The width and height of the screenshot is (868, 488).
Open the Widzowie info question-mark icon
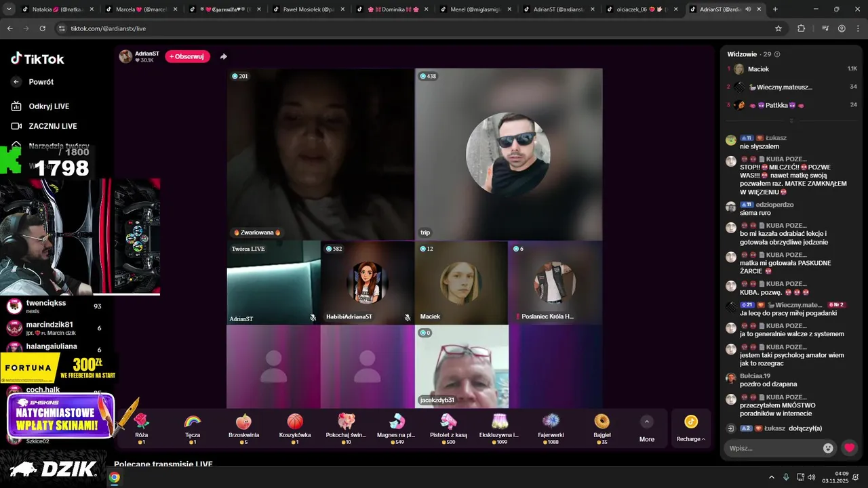[777, 54]
